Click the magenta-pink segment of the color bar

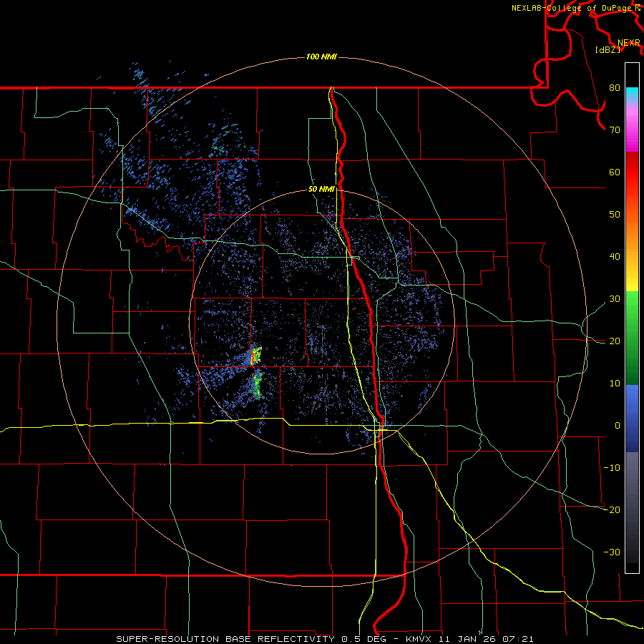tap(632, 127)
